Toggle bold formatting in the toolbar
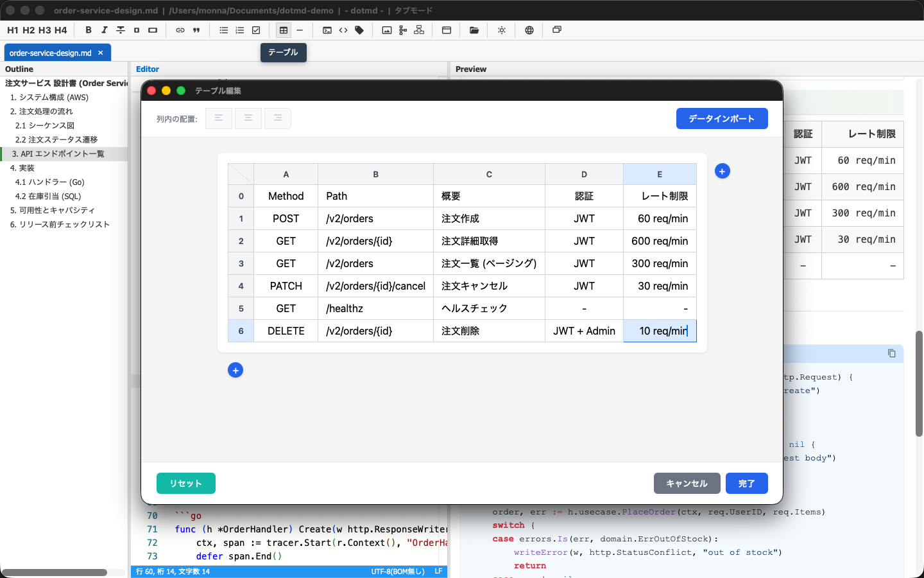 click(89, 30)
